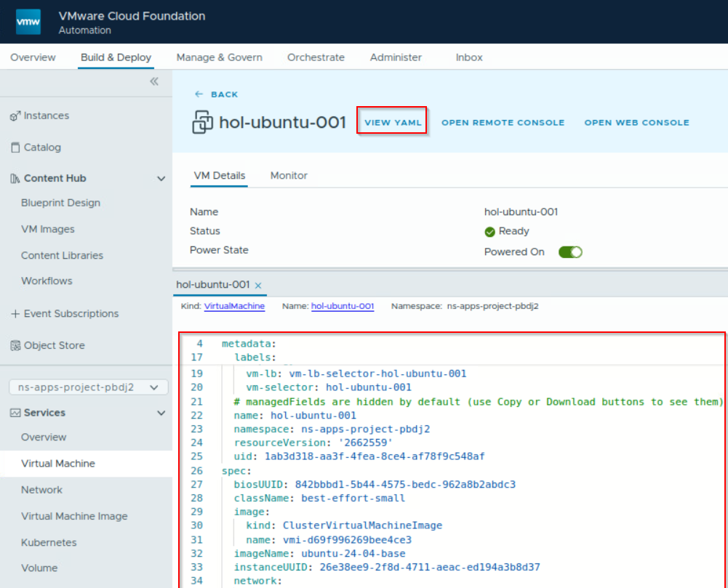This screenshot has height=588, width=728.
Task: Select the Build & Deploy menu
Action: 115,57
